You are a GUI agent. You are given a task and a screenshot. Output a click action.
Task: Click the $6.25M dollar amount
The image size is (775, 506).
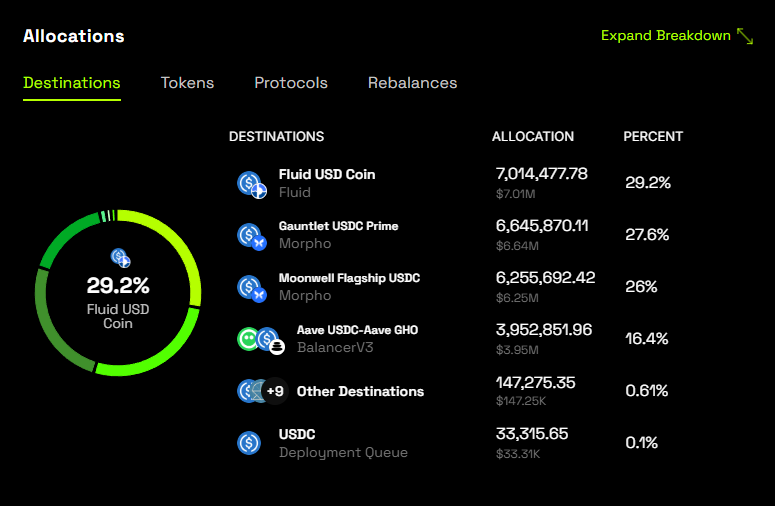pyautogui.click(x=517, y=297)
